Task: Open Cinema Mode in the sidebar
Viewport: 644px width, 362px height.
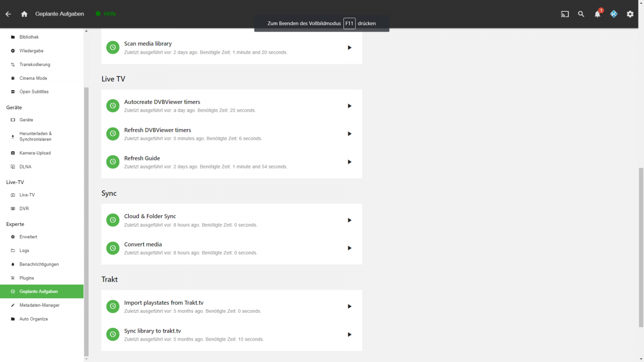Action: pyautogui.click(x=42, y=78)
